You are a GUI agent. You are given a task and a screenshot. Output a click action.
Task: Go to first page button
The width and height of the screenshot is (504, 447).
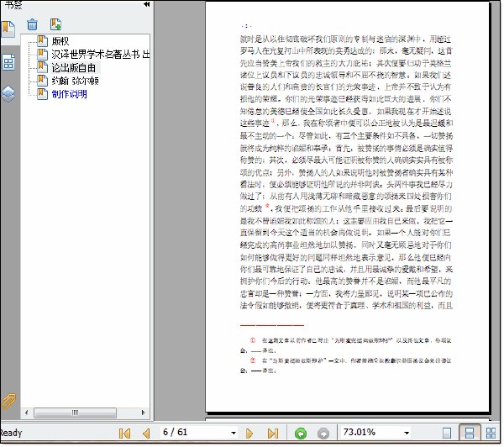point(124,434)
